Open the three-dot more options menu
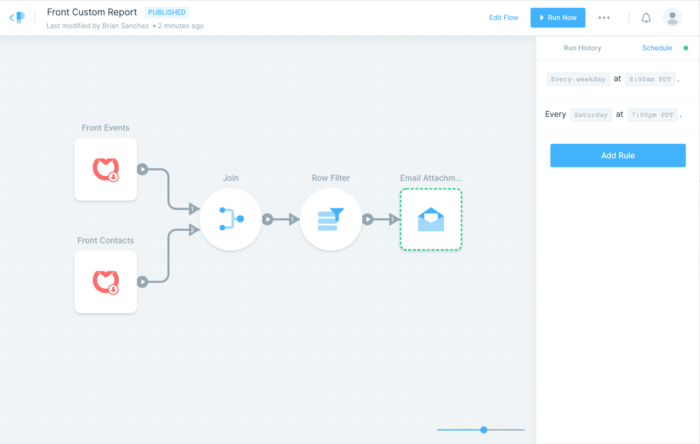 pyautogui.click(x=604, y=18)
